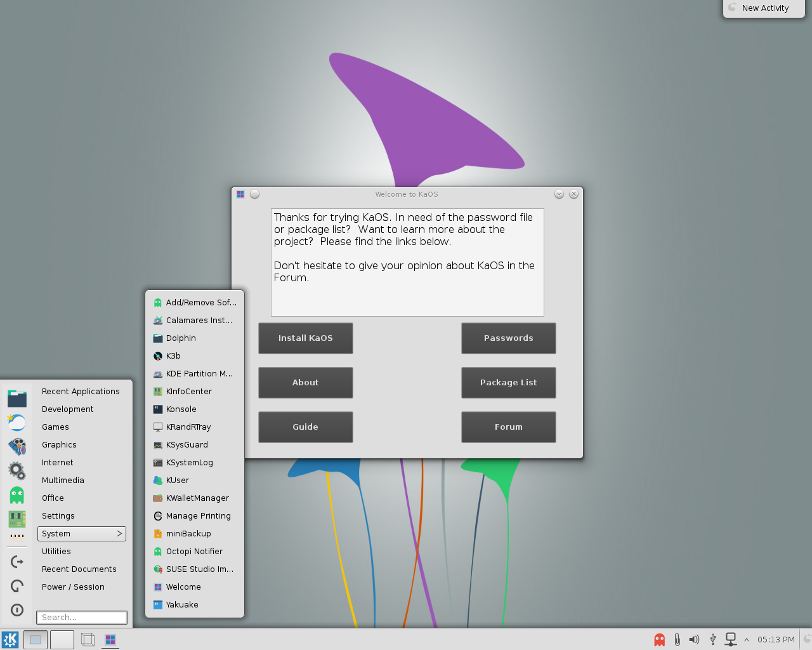Viewport: 812px width, 650px height.
Task: Click the New Activity button
Action: pyautogui.click(x=764, y=8)
